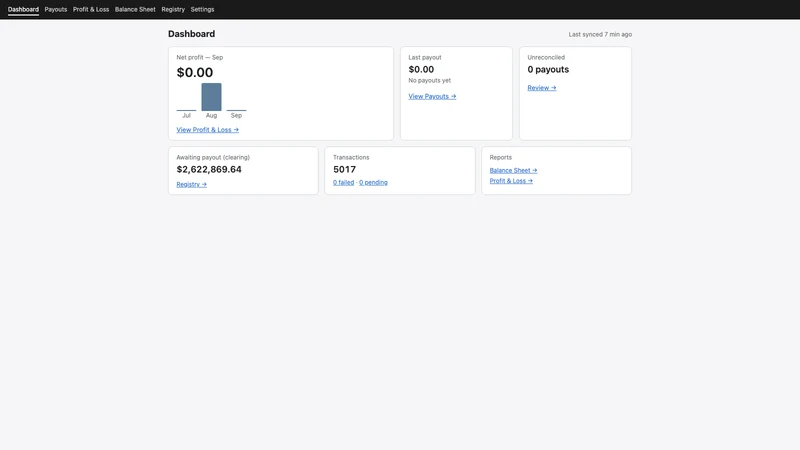The height and width of the screenshot is (450, 800).
Task: Click the Net profit — Sep label
Action: (x=199, y=57)
